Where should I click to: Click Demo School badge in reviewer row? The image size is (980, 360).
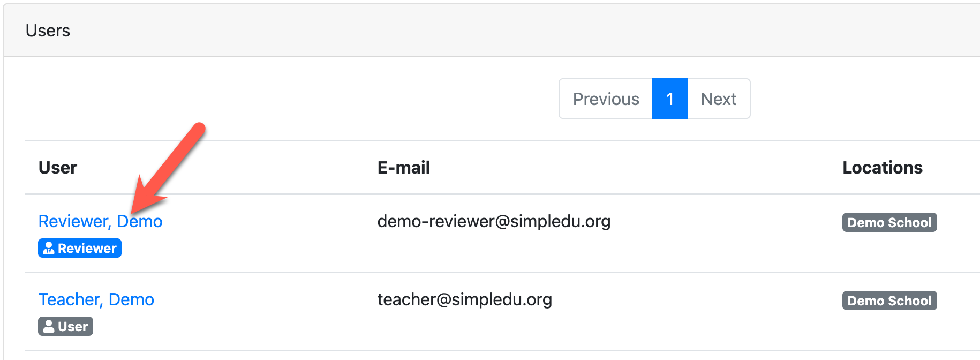point(889,222)
